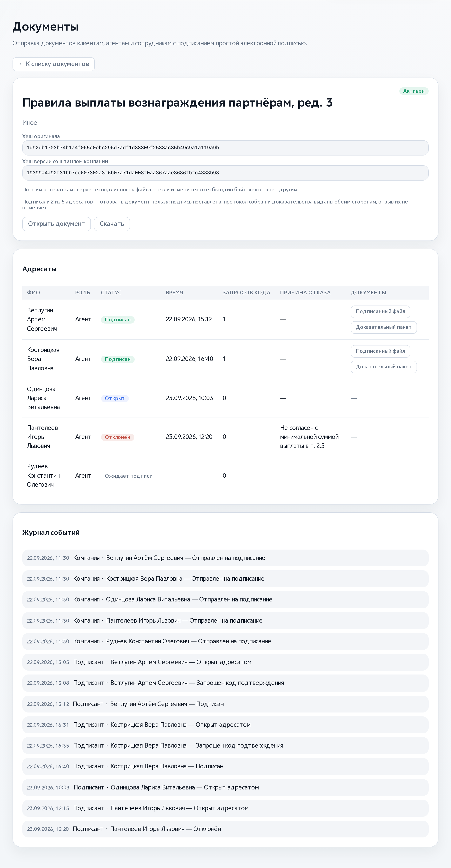Select log entry Пантелеев Игорь Львович — Отклонён
The width and height of the screenshot is (451, 868).
coord(225,829)
